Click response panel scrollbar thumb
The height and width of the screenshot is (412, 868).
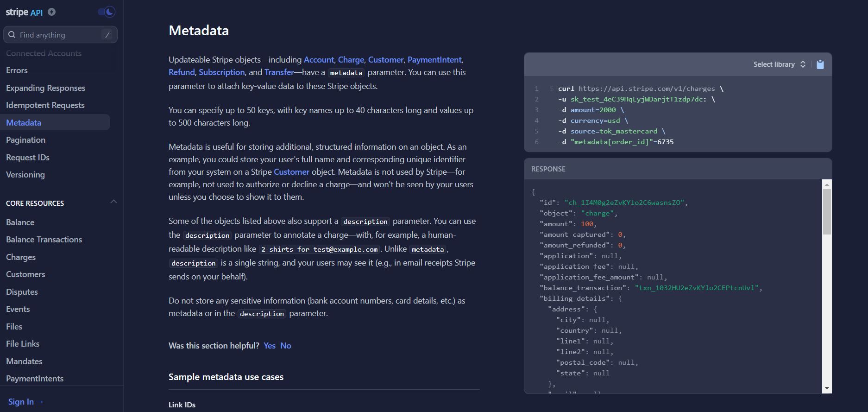pyautogui.click(x=827, y=212)
